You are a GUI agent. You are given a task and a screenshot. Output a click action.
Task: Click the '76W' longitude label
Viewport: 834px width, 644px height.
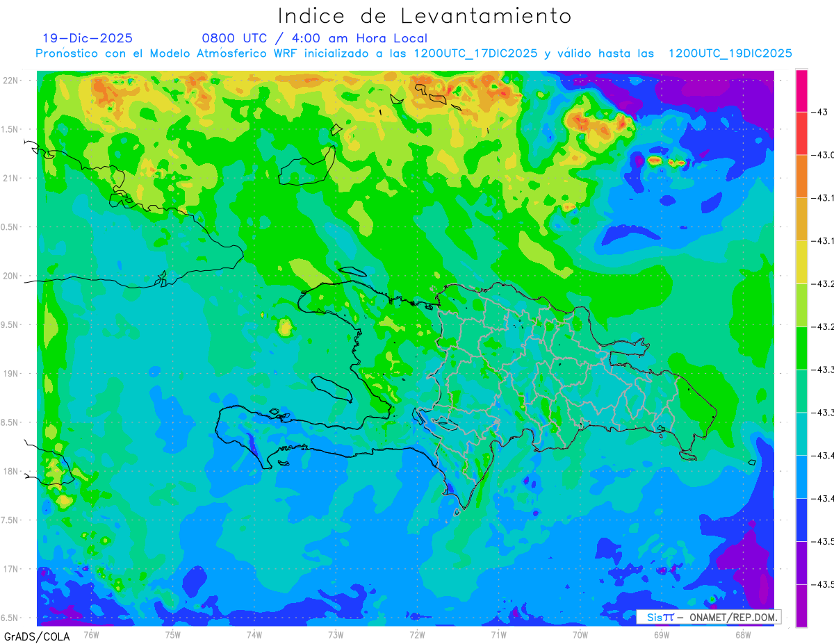point(91,634)
